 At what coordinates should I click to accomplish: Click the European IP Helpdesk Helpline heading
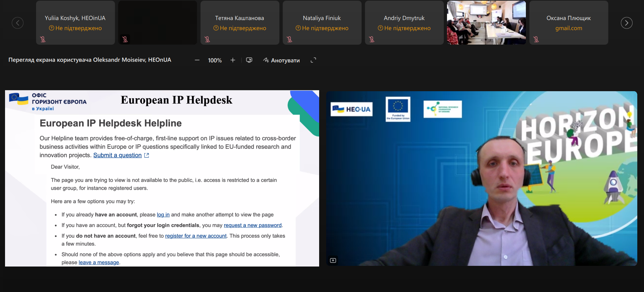point(111,123)
